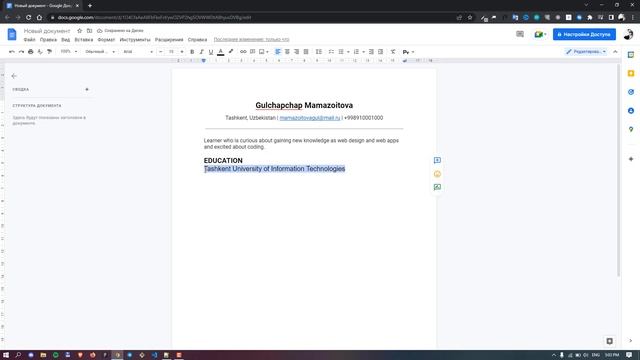Click the font size field
640x360 pixels.
tap(171, 52)
